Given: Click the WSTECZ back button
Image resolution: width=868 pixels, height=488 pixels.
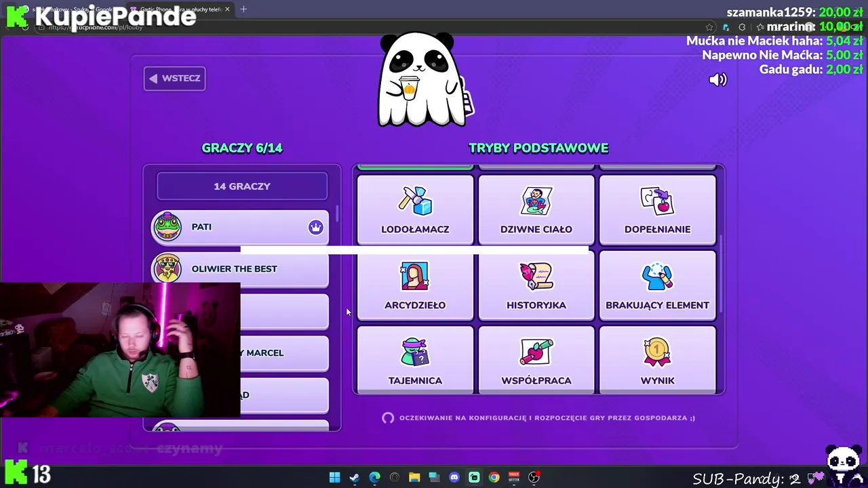Looking at the screenshot, I should (x=174, y=79).
